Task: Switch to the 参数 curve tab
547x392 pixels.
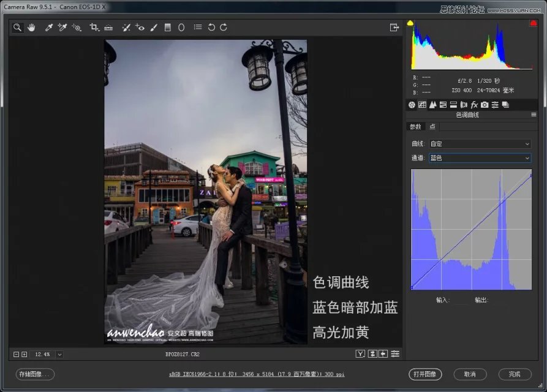Action: [x=415, y=127]
